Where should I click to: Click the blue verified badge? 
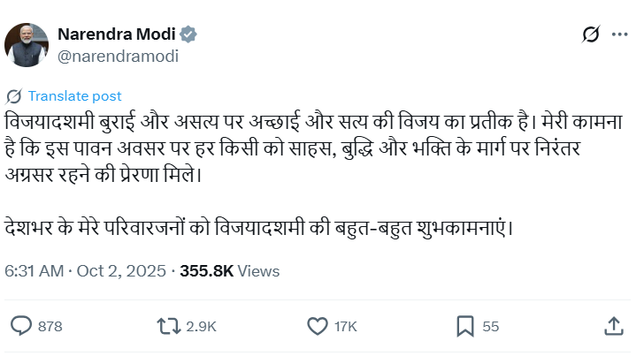click(188, 34)
